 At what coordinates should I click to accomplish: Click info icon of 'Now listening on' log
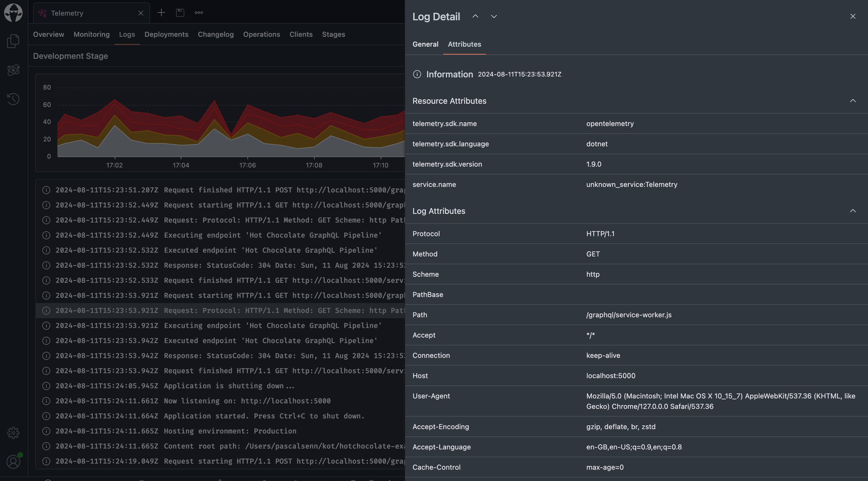46,401
